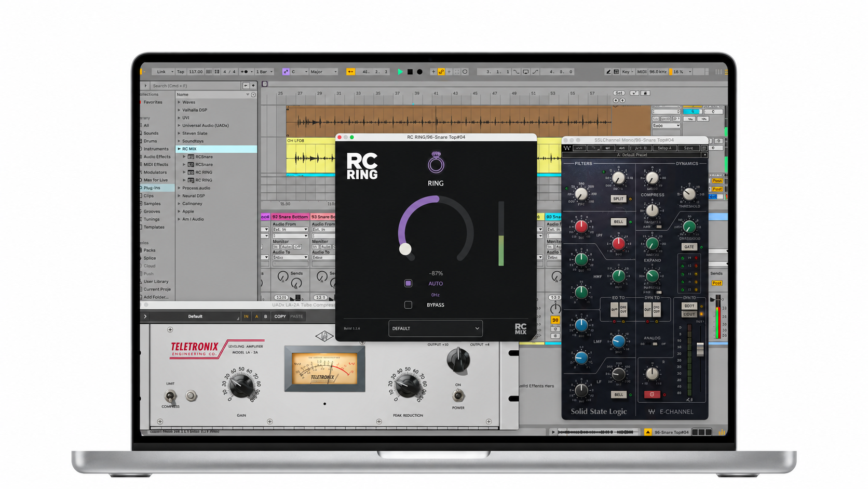Viewport: 868px width, 489px height.
Task: Open the DEFAULT preset dropdown in RC RING
Action: (x=435, y=328)
